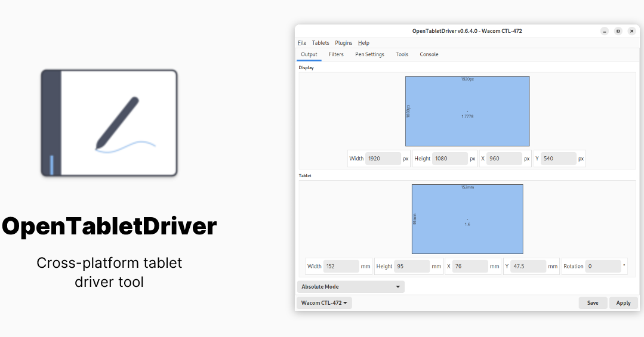Image resolution: width=644 pixels, height=337 pixels.
Task: Open the File menu
Action: pos(302,43)
